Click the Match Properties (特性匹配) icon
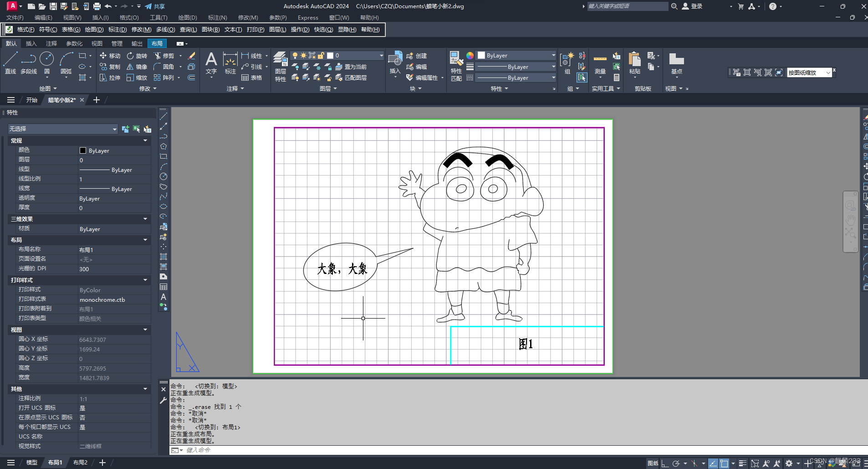This screenshot has height=469, width=868. coord(456,67)
